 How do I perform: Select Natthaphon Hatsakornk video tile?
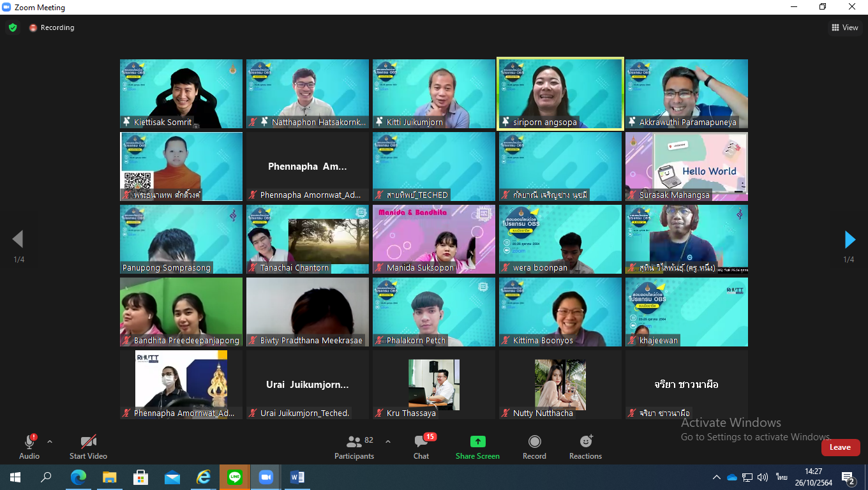pos(308,94)
